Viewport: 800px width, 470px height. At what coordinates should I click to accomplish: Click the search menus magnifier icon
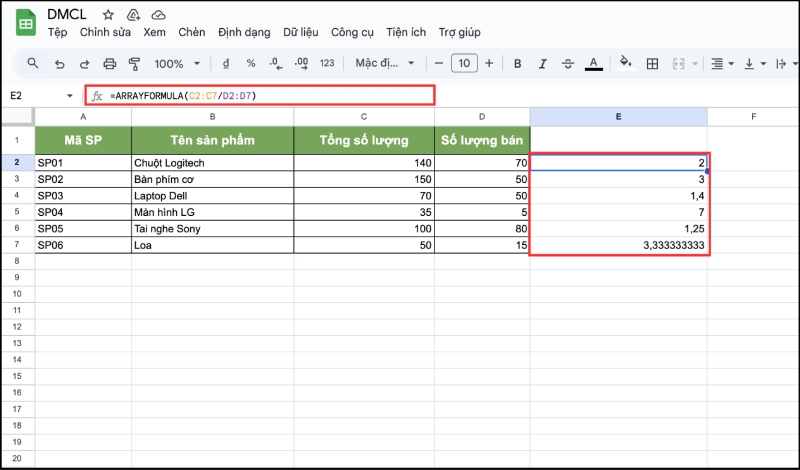tap(33, 64)
